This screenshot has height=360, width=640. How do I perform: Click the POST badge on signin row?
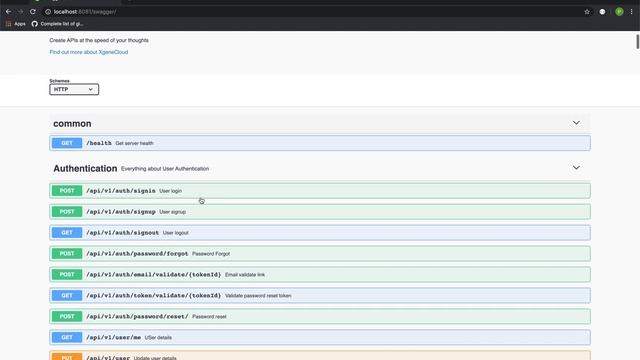(67, 191)
